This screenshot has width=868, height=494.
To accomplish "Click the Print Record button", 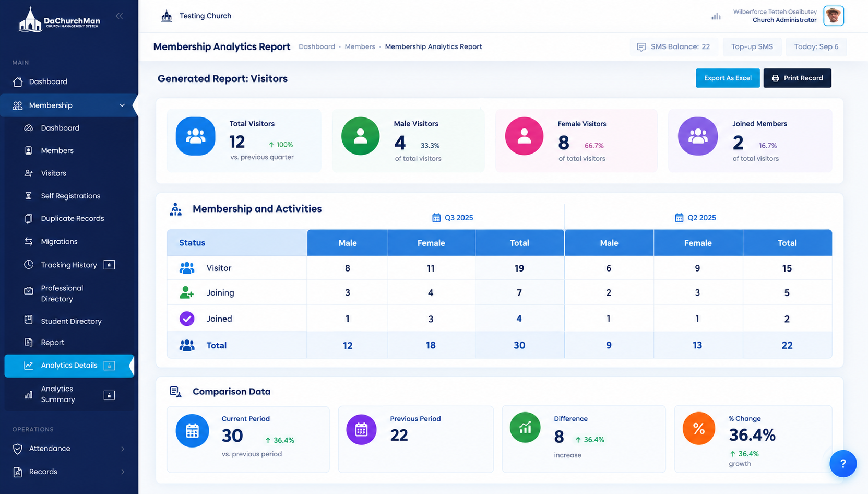I will click(x=797, y=78).
